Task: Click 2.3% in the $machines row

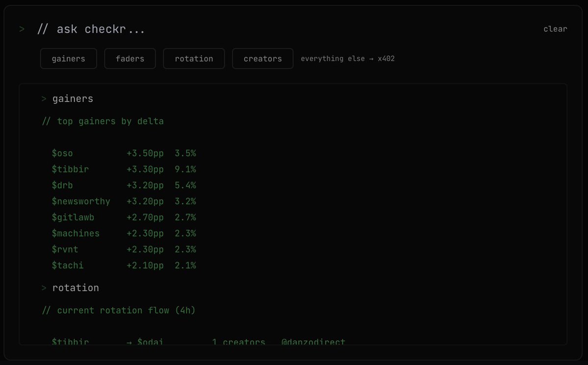Action: coord(185,234)
